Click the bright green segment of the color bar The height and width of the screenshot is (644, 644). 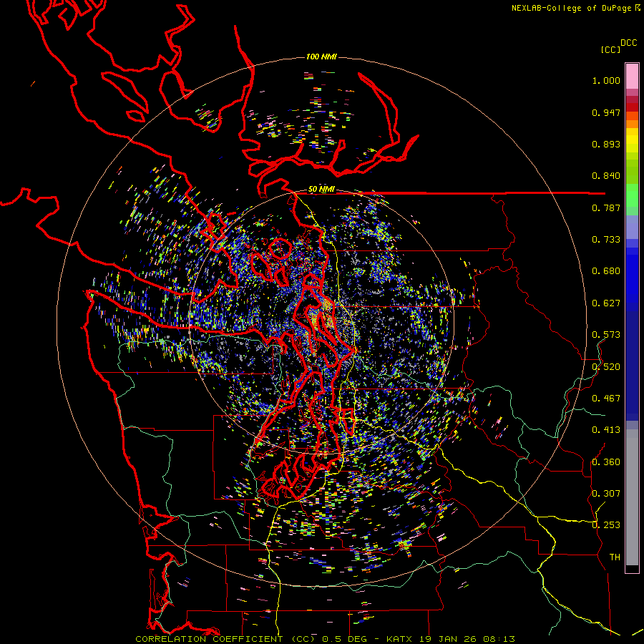pyautogui.click(x=632, y=195)
